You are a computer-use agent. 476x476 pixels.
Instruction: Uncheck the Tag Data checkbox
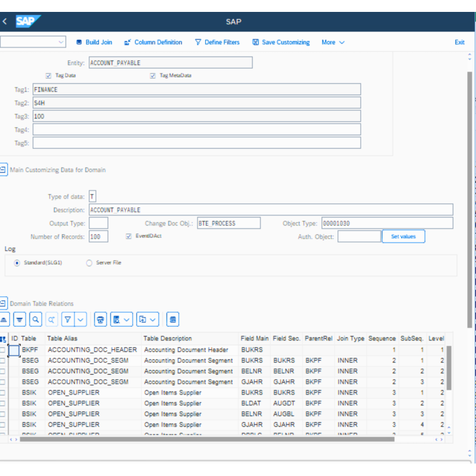48,76
